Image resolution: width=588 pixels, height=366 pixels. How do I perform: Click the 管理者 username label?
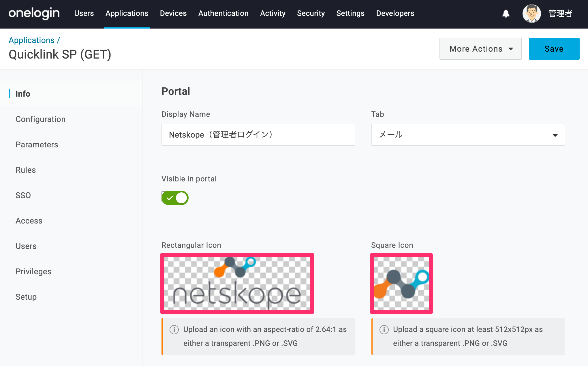(560, 14)
